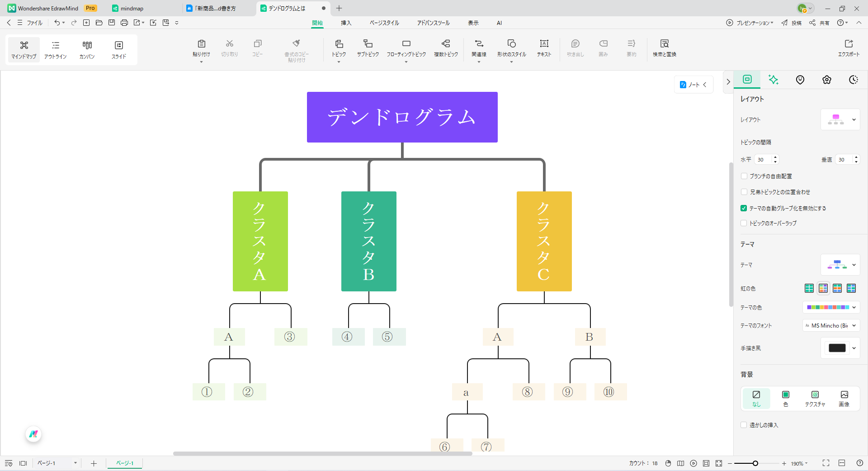
Task: Select カンバン (Kanban) mode
Action: point(87,49)
